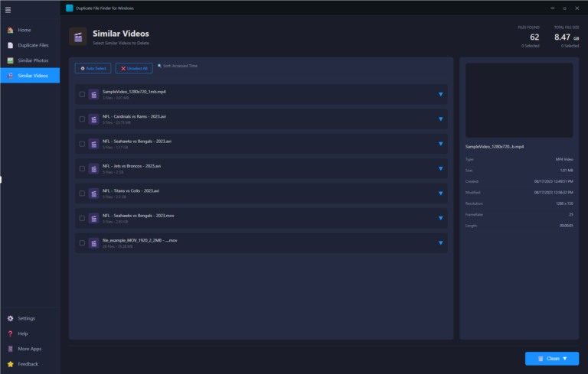588x374 pixels.
Task: Check the SampleVideo_1280x720_1mb.mp4 group checkbox
Action: click(82, 94)
